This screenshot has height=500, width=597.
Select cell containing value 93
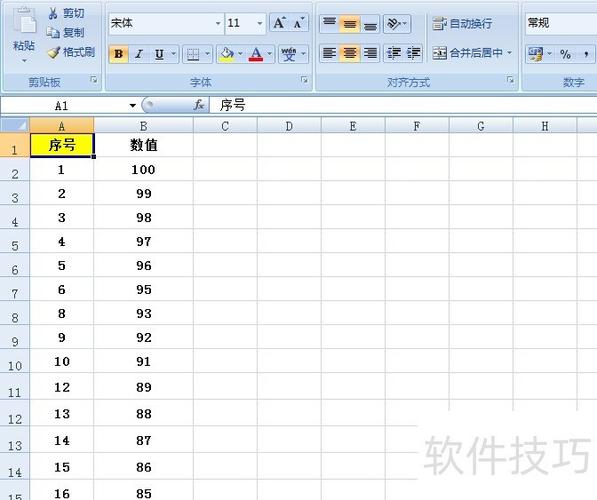tap(144, 313)
